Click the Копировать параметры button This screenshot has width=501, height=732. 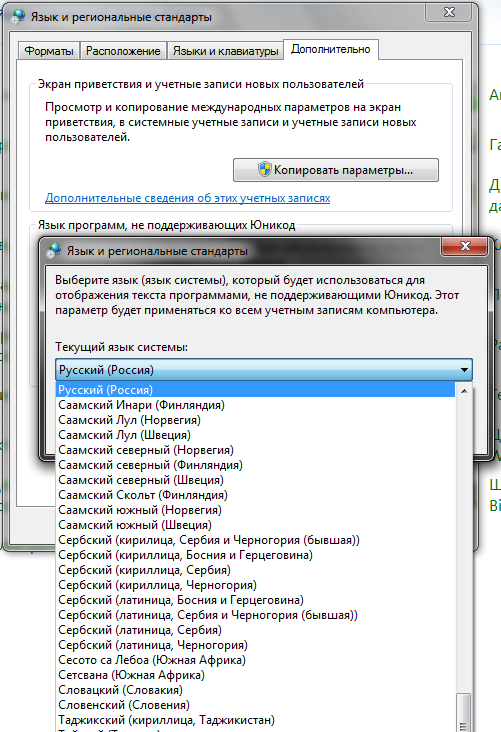click(336, 170)
